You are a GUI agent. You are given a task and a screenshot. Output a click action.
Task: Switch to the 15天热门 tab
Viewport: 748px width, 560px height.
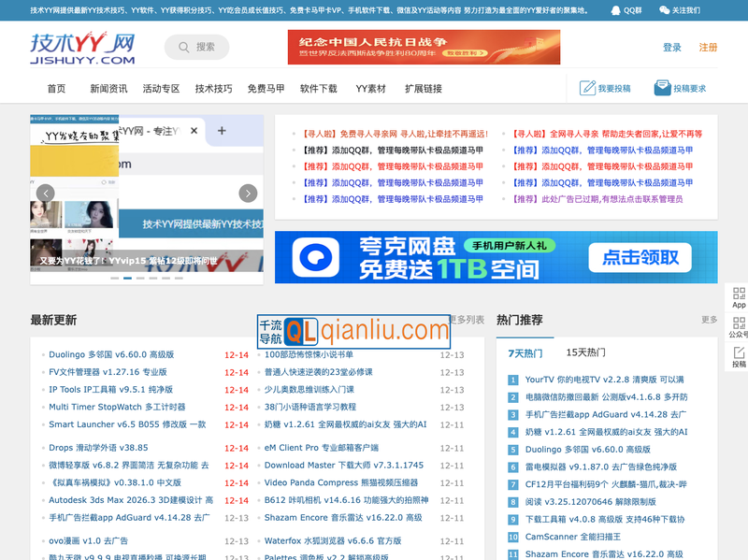click(x=585, y=352)
